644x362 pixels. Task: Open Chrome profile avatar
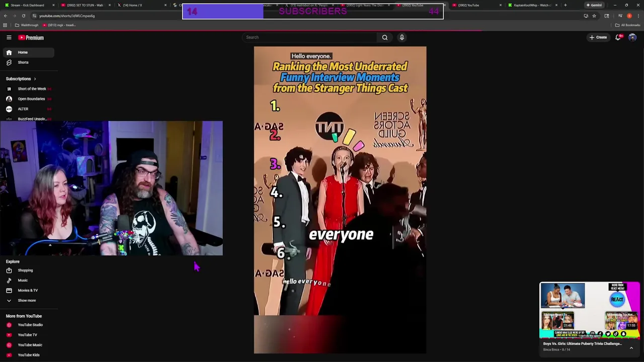coord(629,16)
